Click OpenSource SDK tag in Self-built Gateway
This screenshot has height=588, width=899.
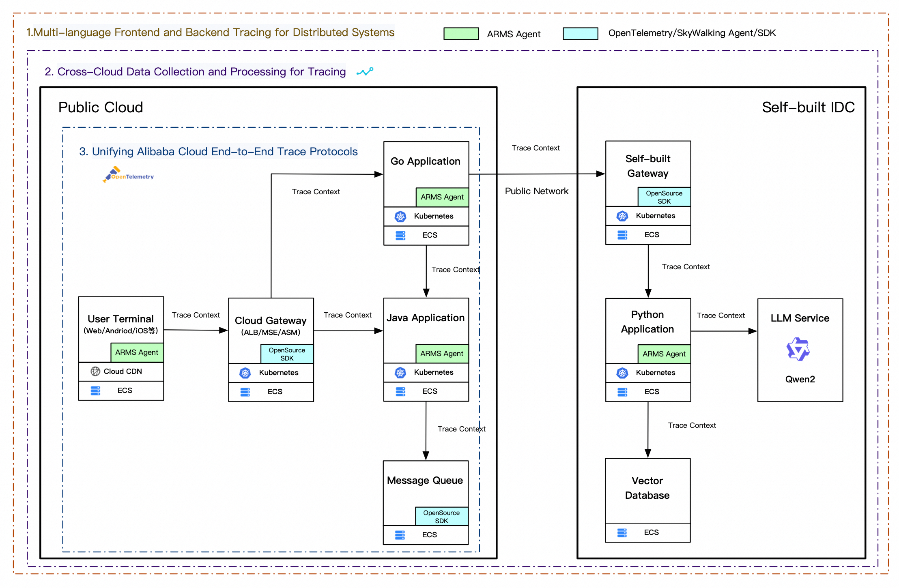click(664, 197)
